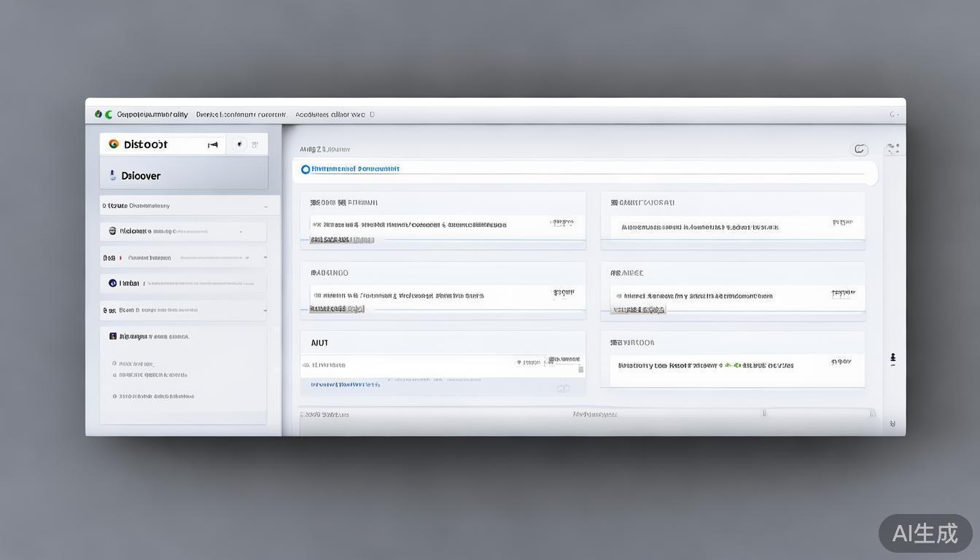Click the dark square icon in bottom sidebar panel
Screen dimensions: 980x560
(113, 336)
